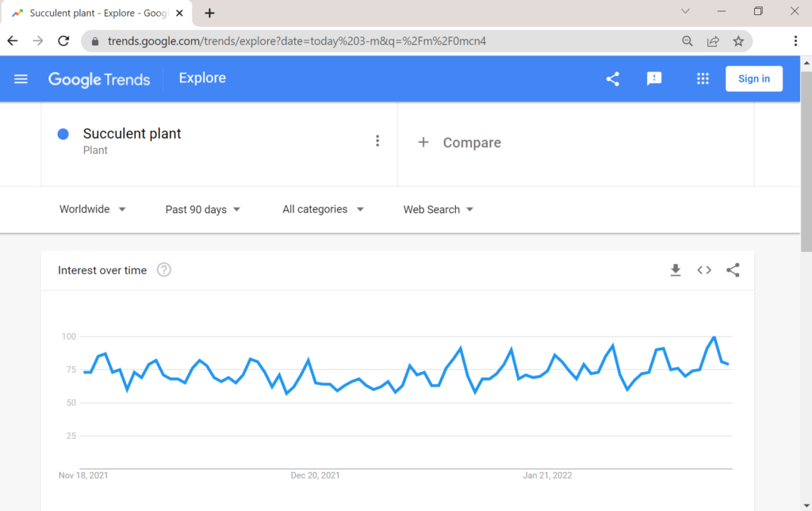This screenshot has height=511, width=812.
Task: Open the embed code icon
Action: (x=704, y=270)
